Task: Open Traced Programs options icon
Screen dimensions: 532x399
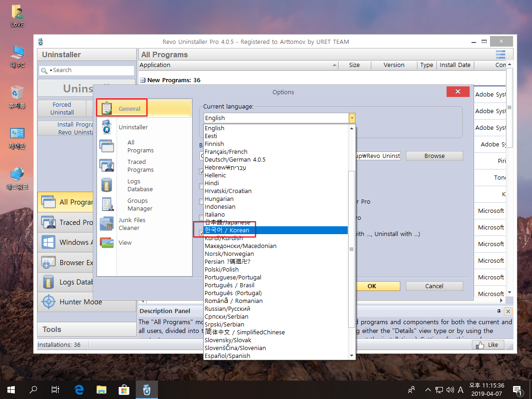Action: coord(107,166)
